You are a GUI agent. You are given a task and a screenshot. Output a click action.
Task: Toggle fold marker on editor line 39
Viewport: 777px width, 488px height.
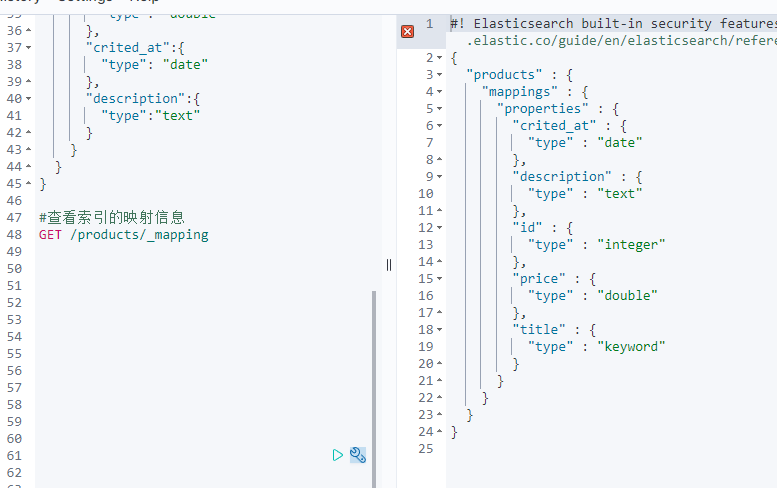29,81
